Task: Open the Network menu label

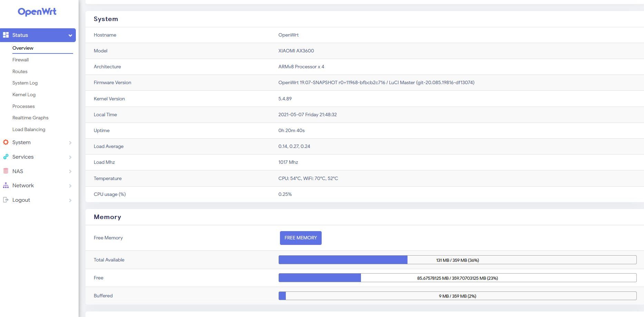Action: click(x=23, y=186)
